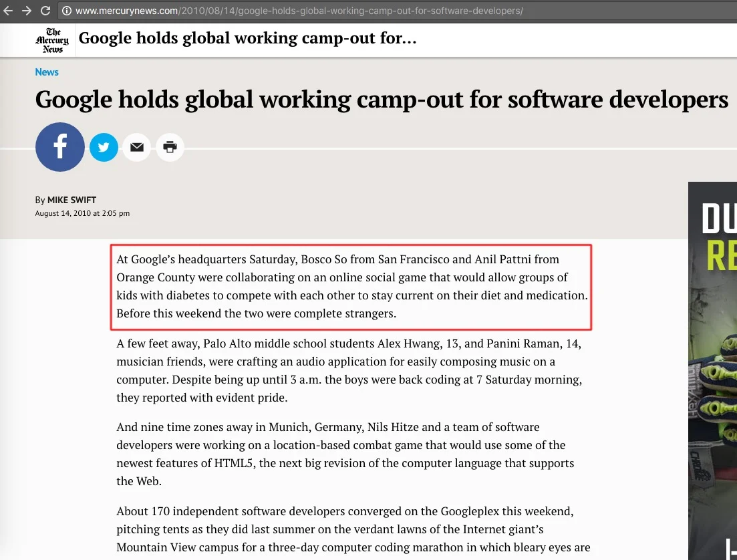The image size is (737, 560).
Task: Click paragraph starting 'About 170 independent software developers'
Action: click(x=353, y=529)
